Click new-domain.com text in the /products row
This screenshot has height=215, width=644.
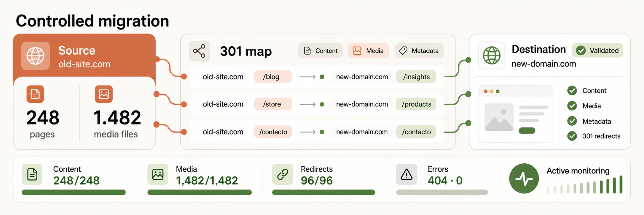tap(362, 104)
